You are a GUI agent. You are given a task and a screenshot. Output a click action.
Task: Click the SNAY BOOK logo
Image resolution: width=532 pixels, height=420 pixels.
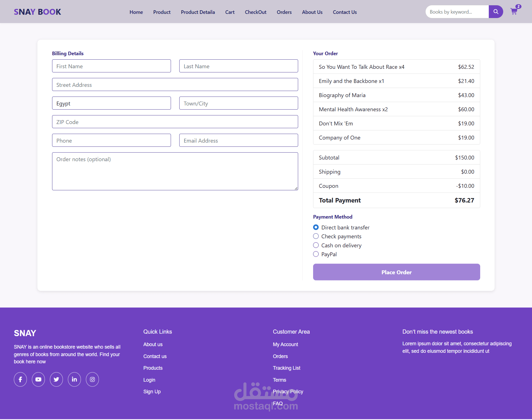point(37,12)
